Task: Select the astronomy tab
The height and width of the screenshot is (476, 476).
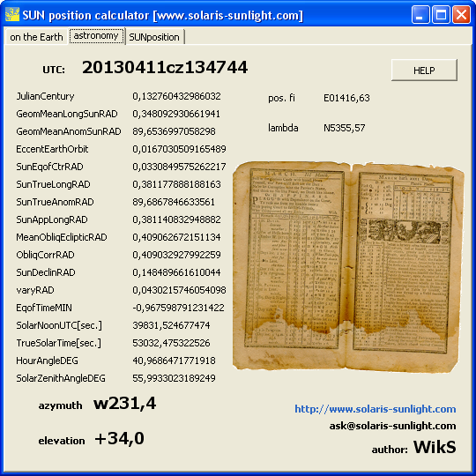Action: coord(96,36)
